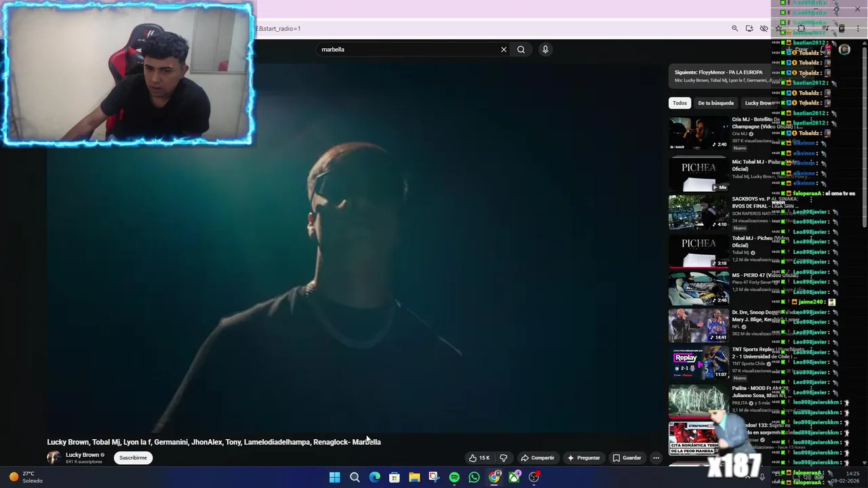Viewport: 868px width, 488px height.
Task: Click the install app icon in address bar
Action: click(749, 28)
